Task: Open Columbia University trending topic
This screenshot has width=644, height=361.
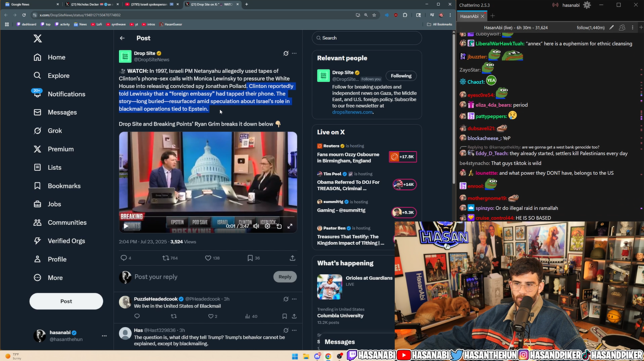Action: tap(340, 316)
